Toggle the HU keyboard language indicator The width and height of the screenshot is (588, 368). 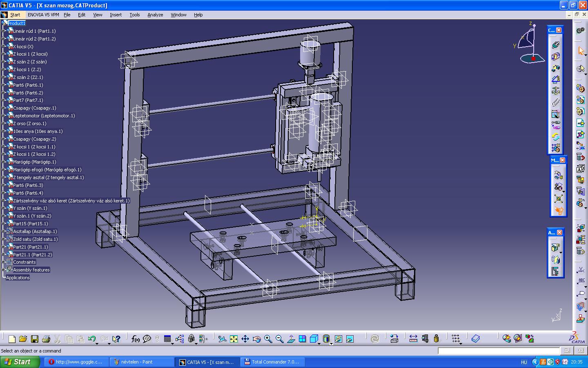[524, 362]
